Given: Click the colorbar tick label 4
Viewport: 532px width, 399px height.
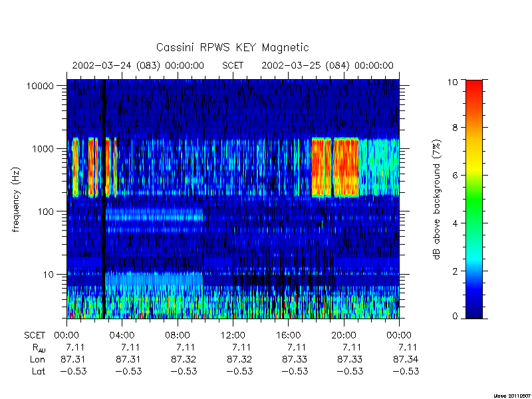Looking at the screenshot, I should click(x=455, y=223).
